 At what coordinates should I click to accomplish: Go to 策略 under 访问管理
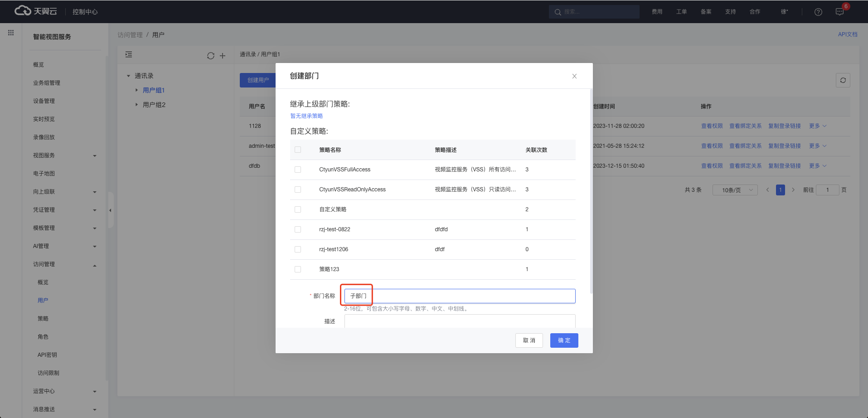click(43, 319)
